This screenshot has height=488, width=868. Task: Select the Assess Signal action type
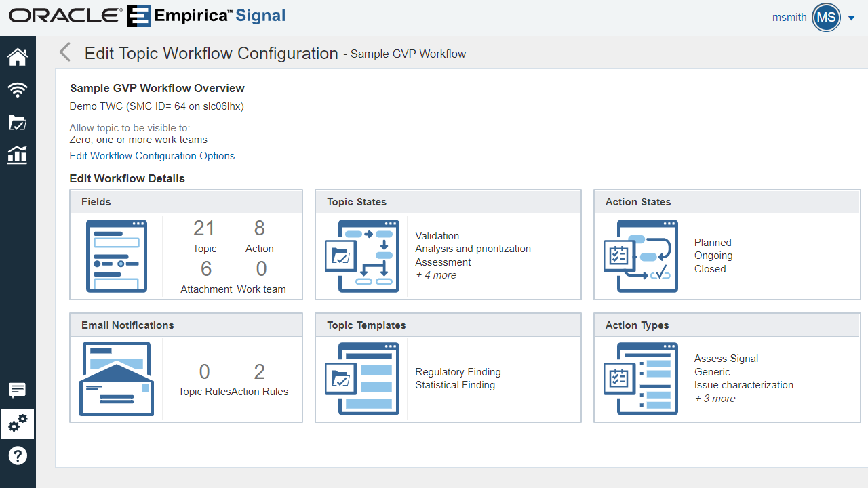click(x=726, y=359)
